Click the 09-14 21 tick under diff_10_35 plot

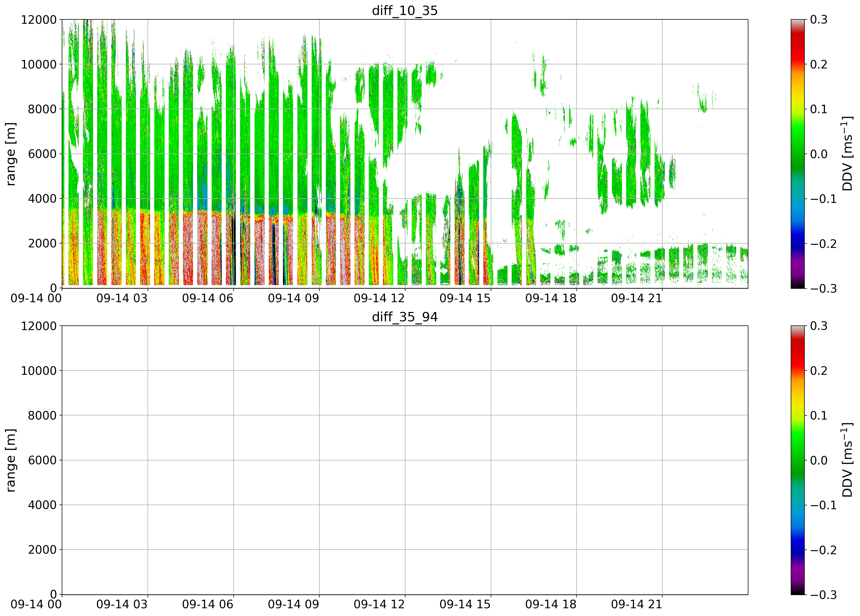(x=636, y=299)
